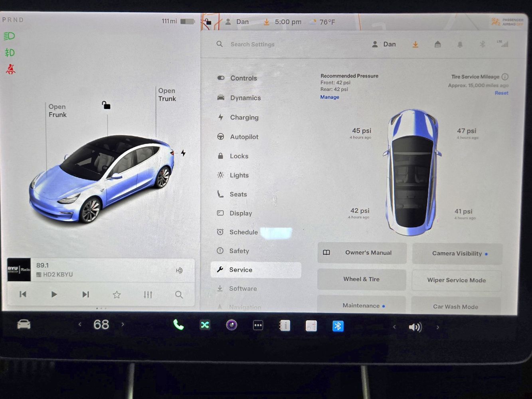The height and width of the screenshot is (399, 532).
Task: Decrease cabin temperature with left arrow
Action: pos(80,324)
